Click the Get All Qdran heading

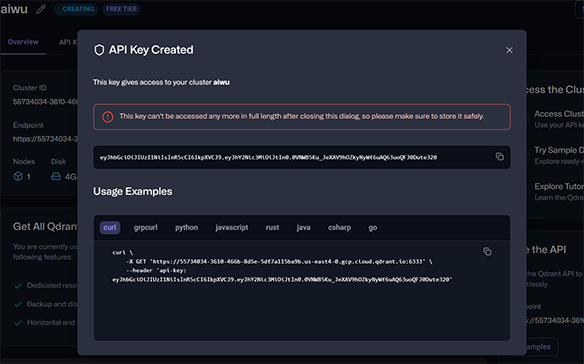click(x=45, y=227)
